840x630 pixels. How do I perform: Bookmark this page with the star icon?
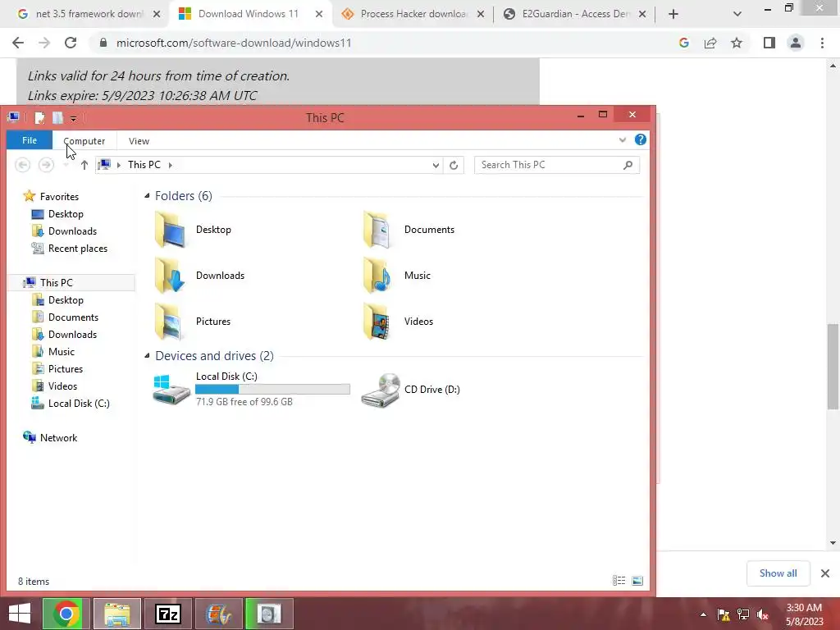point(737,43)
